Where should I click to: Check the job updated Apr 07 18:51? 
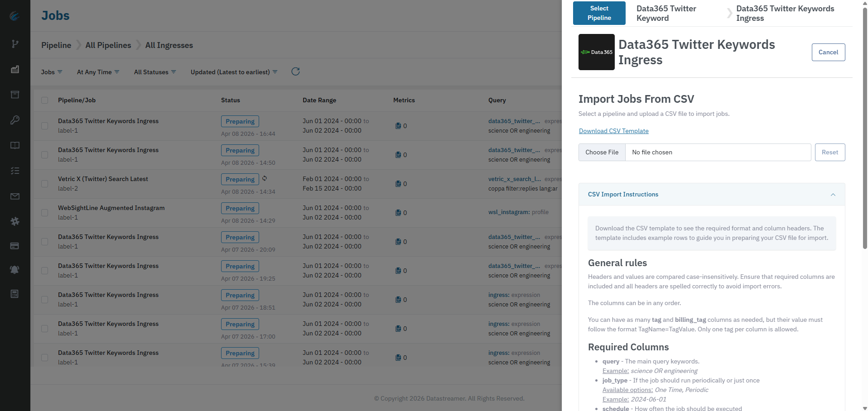(x=44, y=300)
